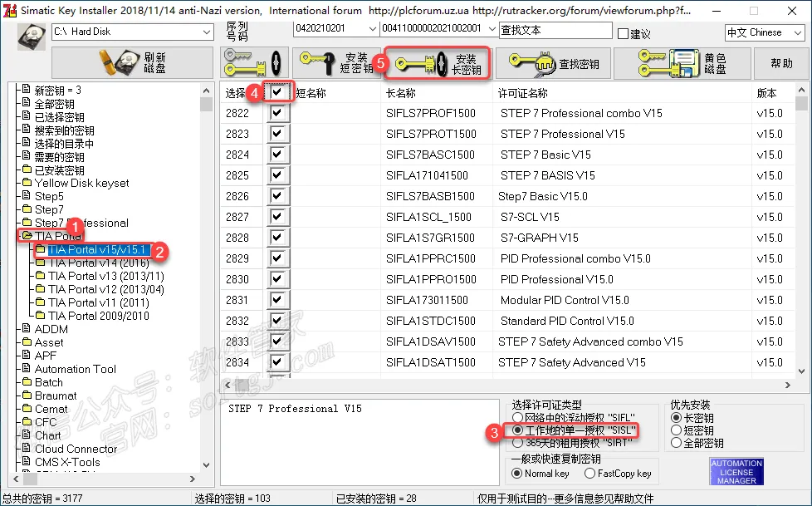Select Step5 tree item
This screenshot has width=812, height=506.
[49, 196]
